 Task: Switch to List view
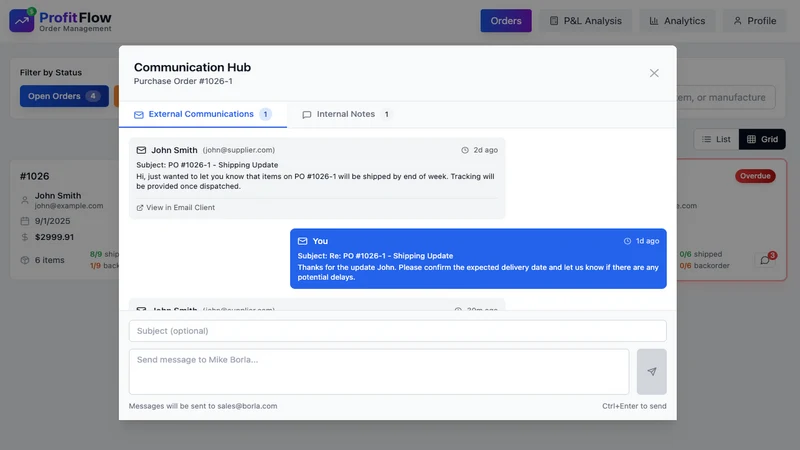[716, 139]
